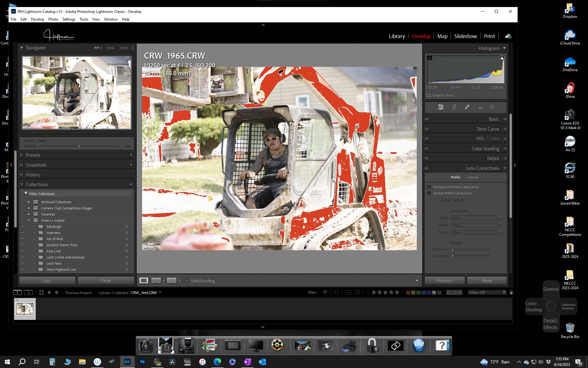
Task: Click the cloud sync status icon
Action: (x=508, y=36)
